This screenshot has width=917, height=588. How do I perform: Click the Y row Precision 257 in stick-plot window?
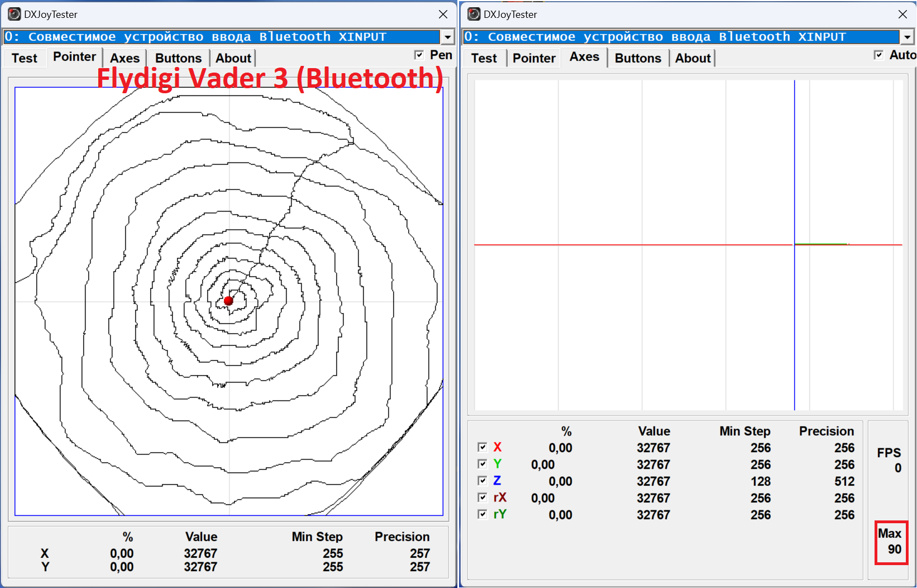420,567
